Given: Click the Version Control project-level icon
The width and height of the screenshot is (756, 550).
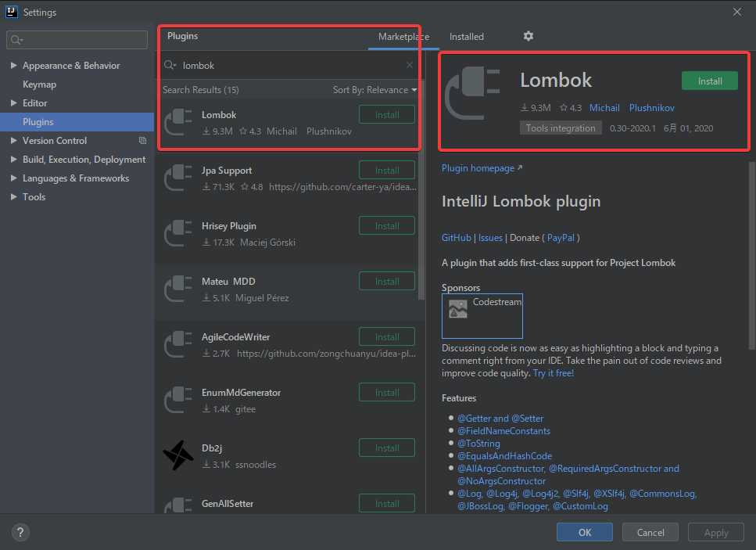Looking at the screenshot, I should [x=142, y=141].
